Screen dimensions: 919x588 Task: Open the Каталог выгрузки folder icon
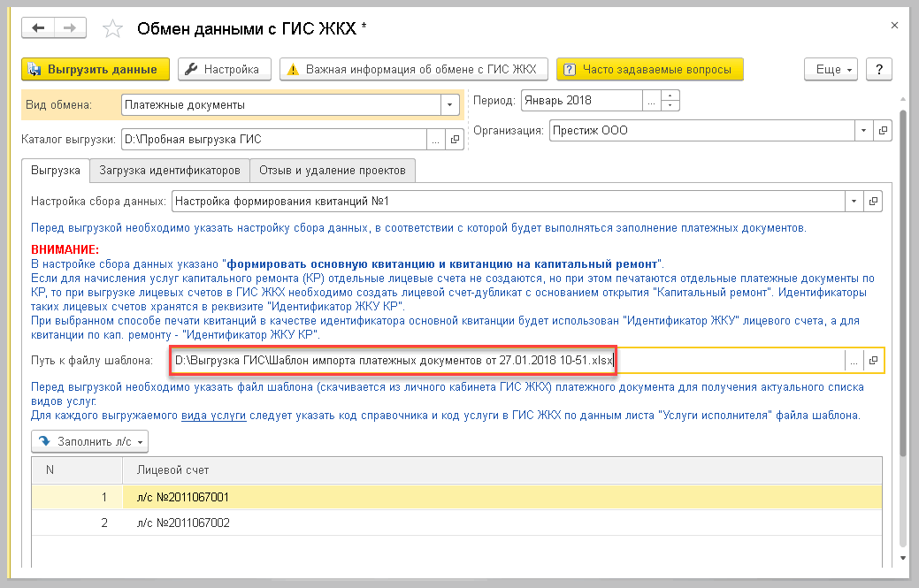coord(455,139)
